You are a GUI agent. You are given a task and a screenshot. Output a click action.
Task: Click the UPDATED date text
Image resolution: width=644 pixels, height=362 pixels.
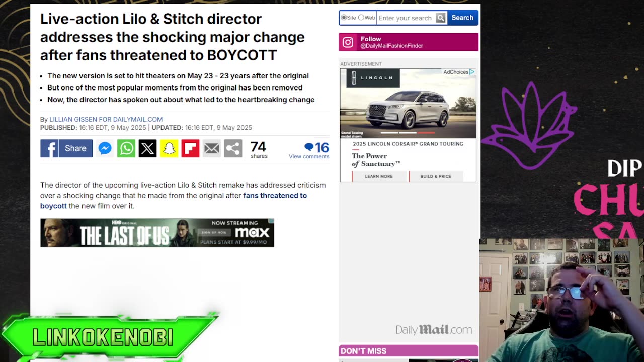202,128
